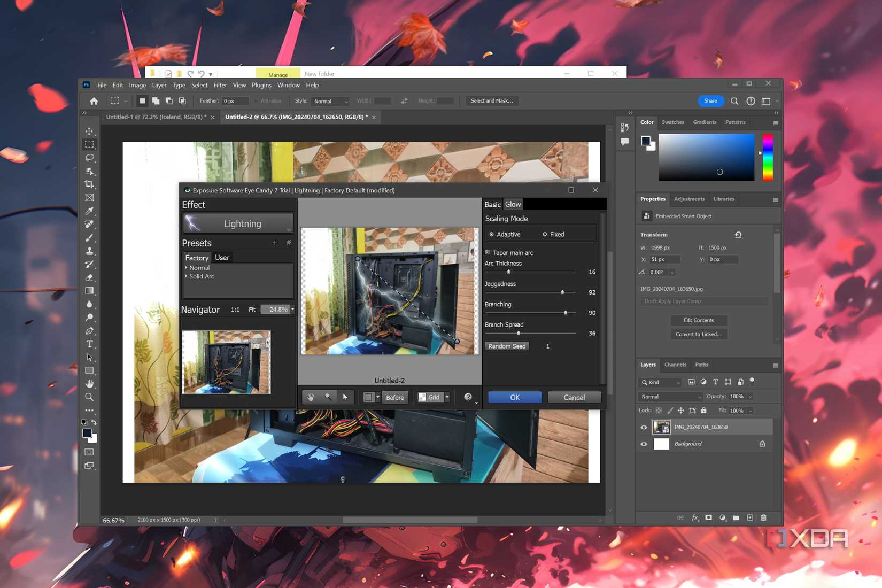This screenshot has height=588, width=882.
Task: Open Navigator zoom percentage dropdown
Action: 292,310
